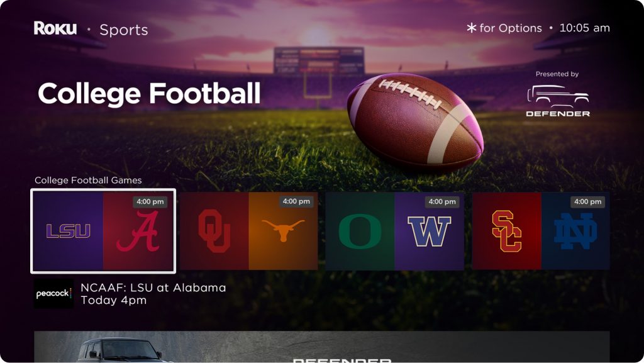This screenshot has width=644, height=363.
Task: Click the Sports breadcrumb label
Action: (125, 29)
